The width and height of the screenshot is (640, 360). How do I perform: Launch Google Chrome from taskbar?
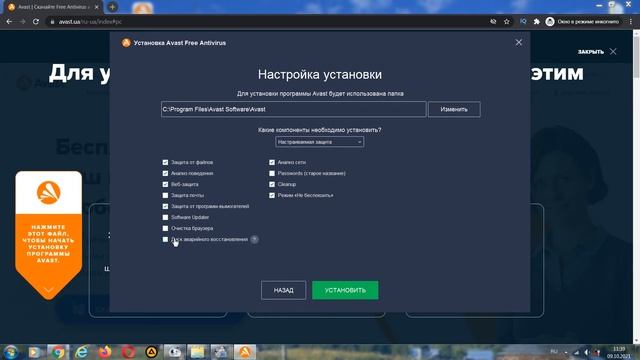click(x=58, y=352)
